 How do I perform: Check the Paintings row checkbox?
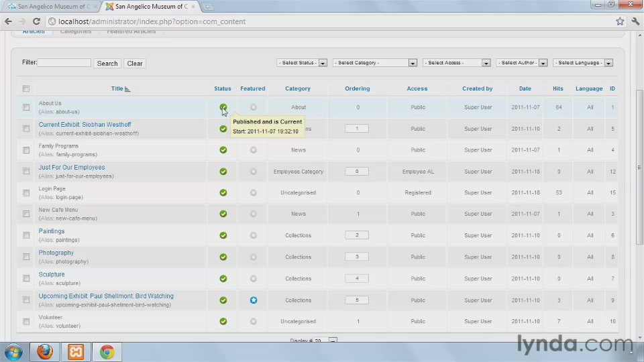26,235
